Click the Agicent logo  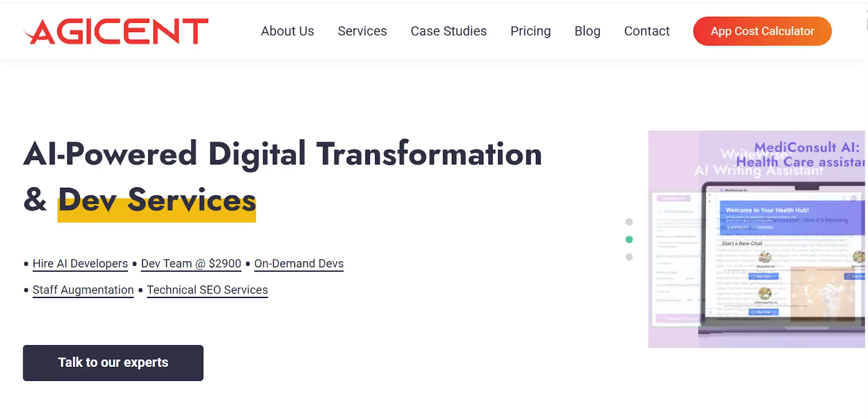point(116,31)
